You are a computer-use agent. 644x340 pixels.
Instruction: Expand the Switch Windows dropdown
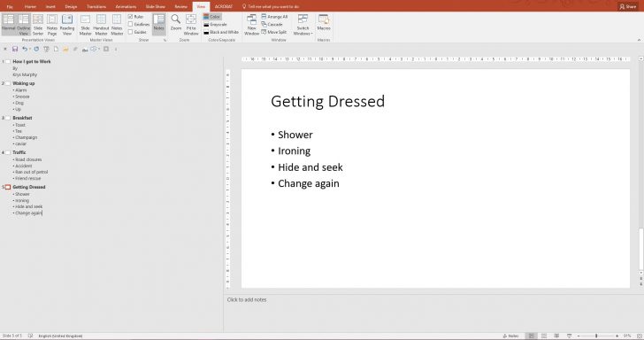point(303,25)
